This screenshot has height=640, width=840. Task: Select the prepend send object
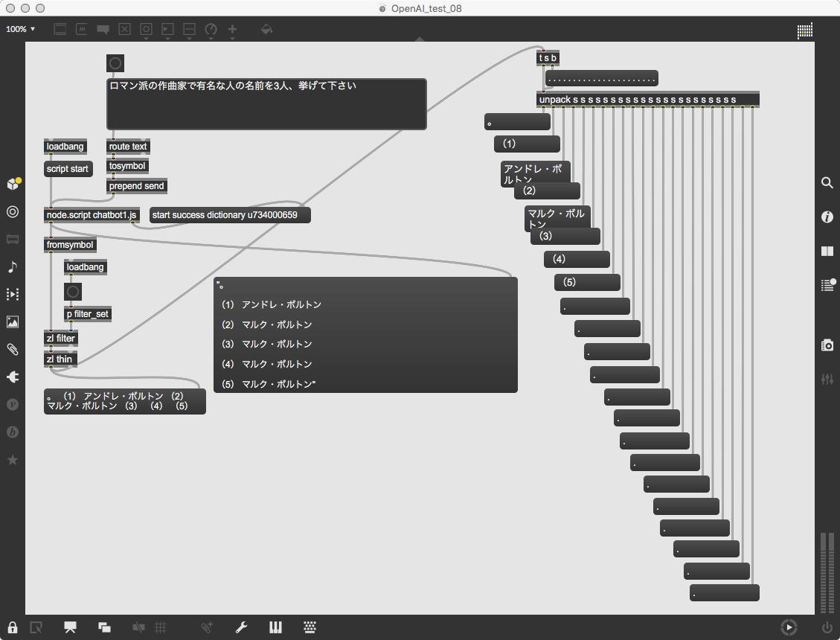(137, 186)
